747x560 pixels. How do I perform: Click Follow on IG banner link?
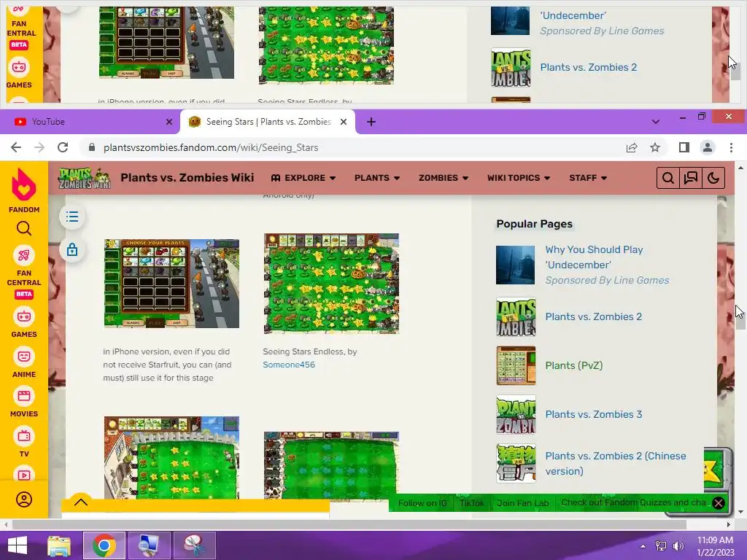(422, 503)
